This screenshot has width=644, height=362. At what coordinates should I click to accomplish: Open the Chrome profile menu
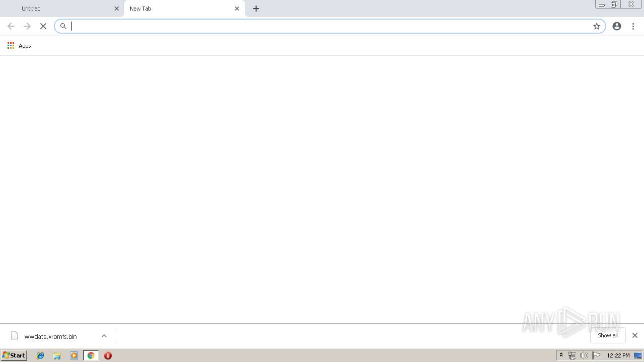click(x=617, y=26)
